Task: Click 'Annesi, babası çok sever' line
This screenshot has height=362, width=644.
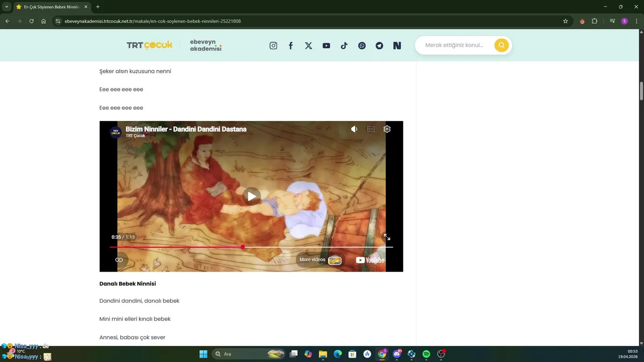Action: 132,337
